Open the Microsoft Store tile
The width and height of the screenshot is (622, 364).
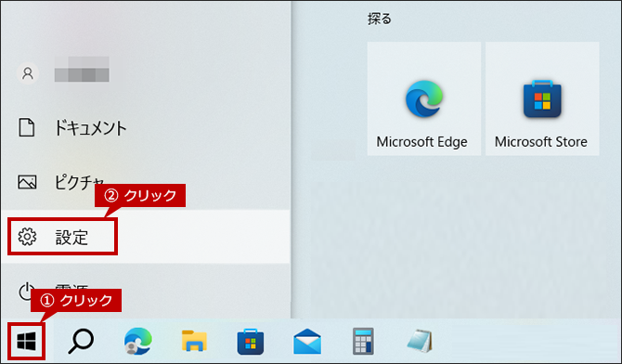(542, 98)
